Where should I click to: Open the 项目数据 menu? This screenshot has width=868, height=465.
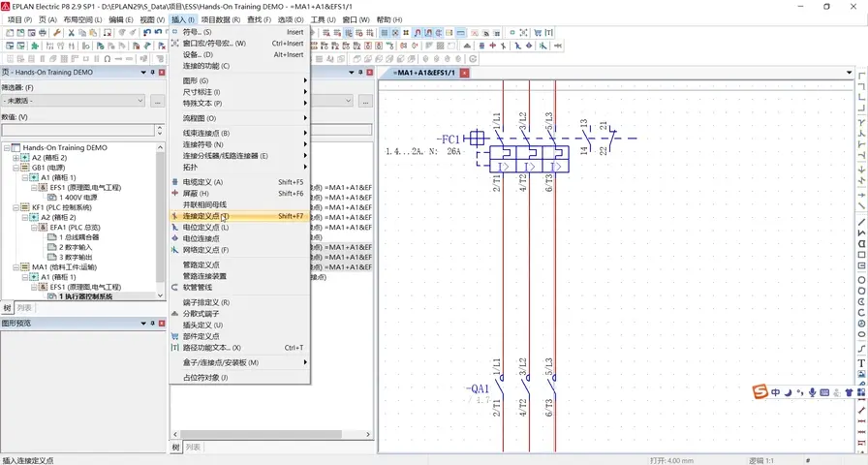(x=220, y=19)
